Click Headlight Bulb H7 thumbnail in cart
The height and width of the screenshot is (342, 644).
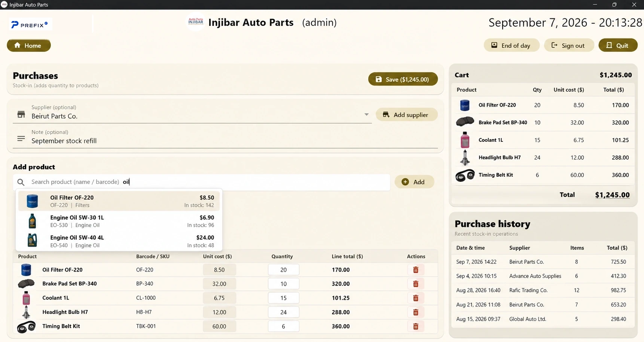click(465, 158)
